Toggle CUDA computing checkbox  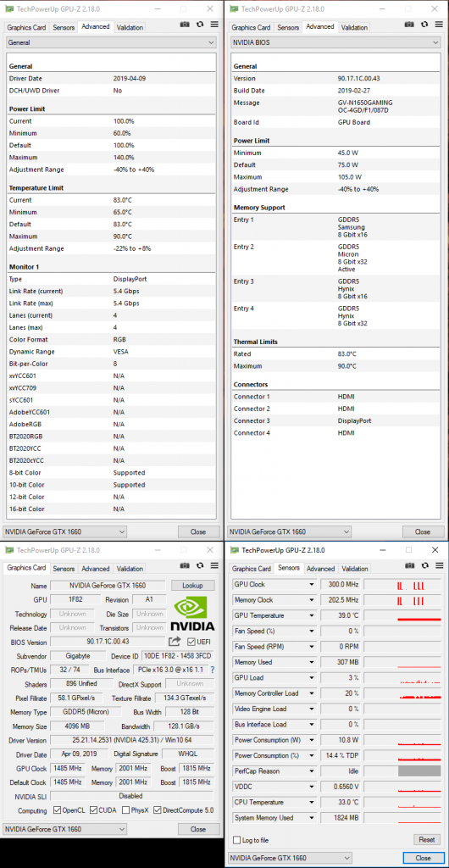click(x=93, y=810)
